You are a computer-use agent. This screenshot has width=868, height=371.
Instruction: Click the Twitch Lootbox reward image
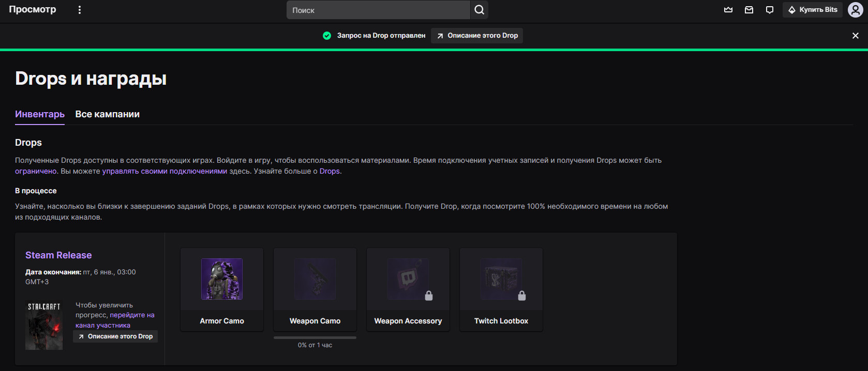coord(501,279)
